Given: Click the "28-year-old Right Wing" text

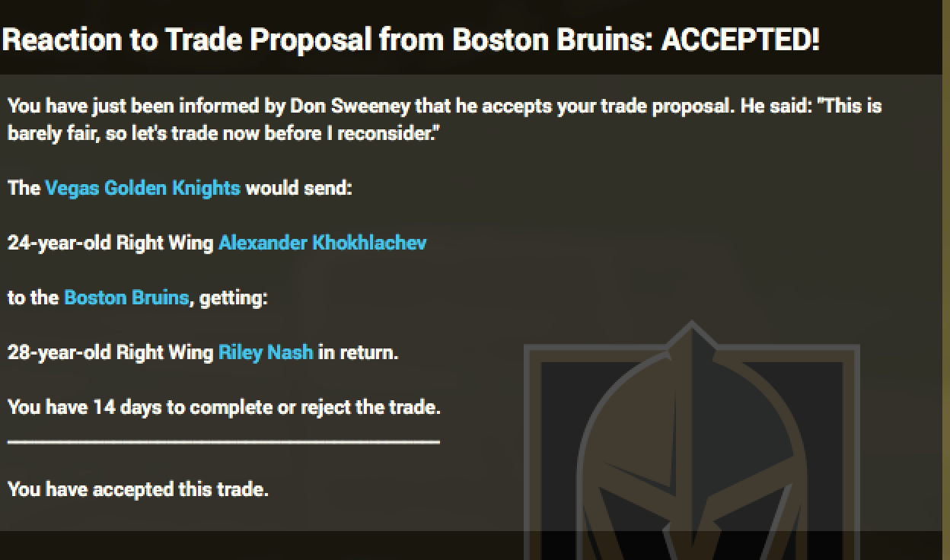Looking at the screenshot, I should (x=110, y=352).
